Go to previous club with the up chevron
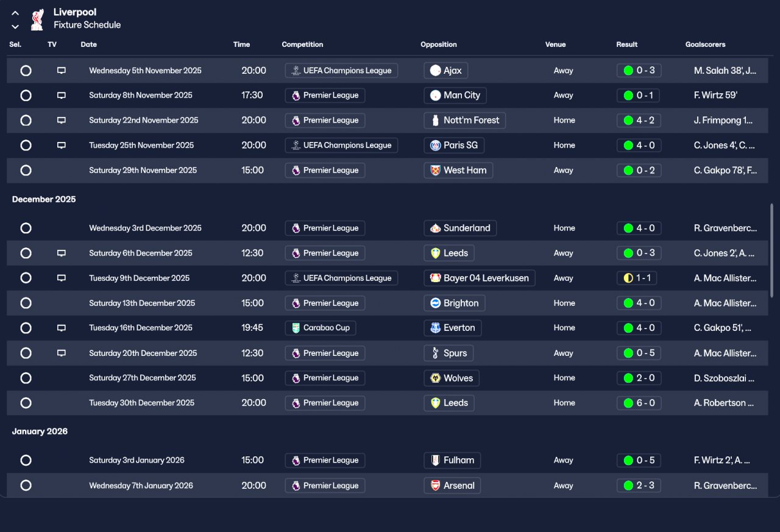This screenshot has height=532, width=780. point(15,13)
